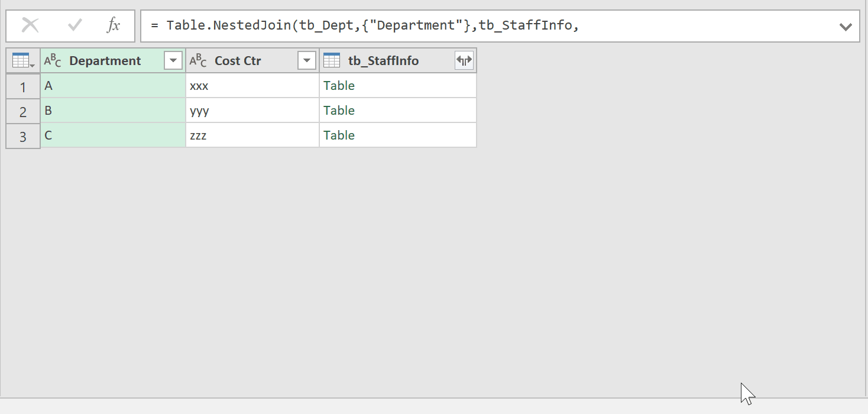This screenshot has height=414, width=868.
Task: Cancel the formula edit with the X icon
Action: click(x=30, y=25)
